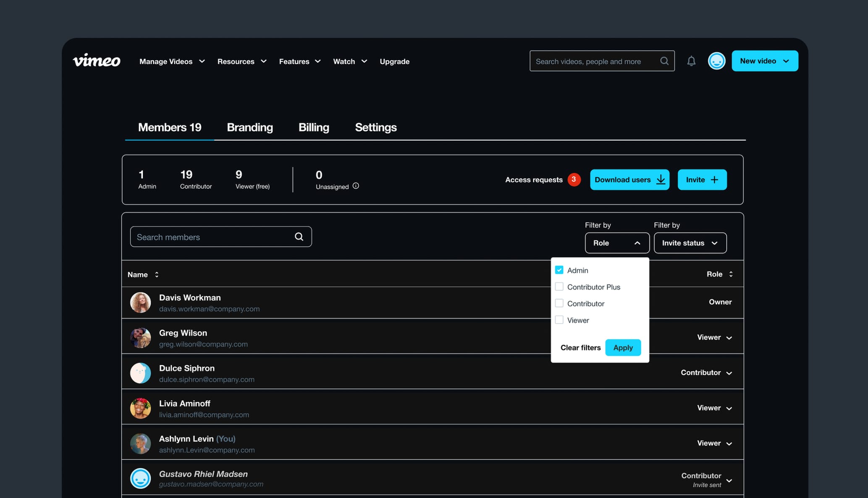Viewport: 868px width, 498px height.
Task: Click the Vimeo logo
Action: (x=97, y=61)
